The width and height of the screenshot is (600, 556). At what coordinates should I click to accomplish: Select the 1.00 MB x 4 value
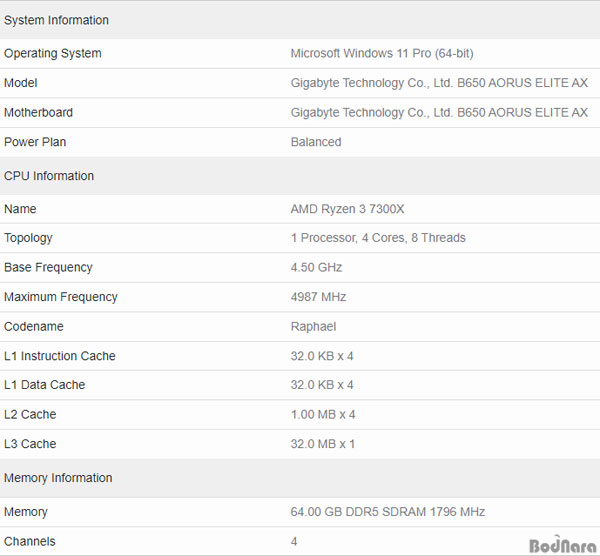tap(323, 414)
